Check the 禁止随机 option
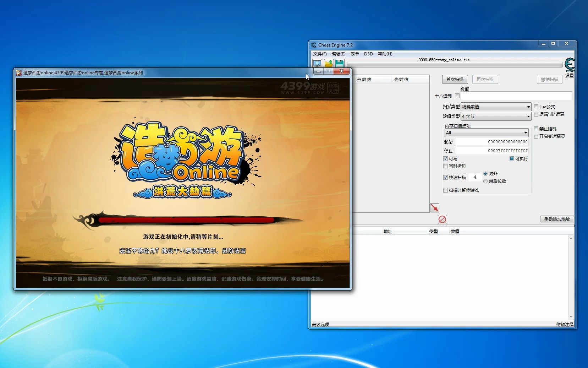Viewport: 588px width, 368px height. tap(536, 129)
